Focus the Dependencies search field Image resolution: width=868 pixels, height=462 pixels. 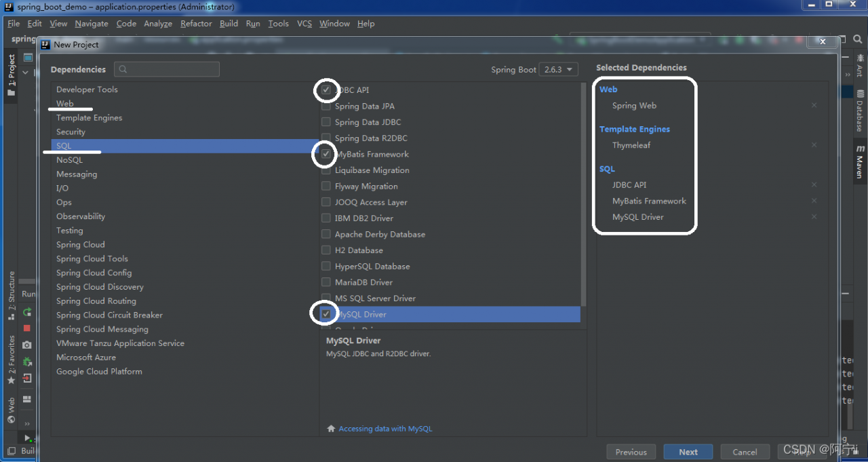pos(167,70)
